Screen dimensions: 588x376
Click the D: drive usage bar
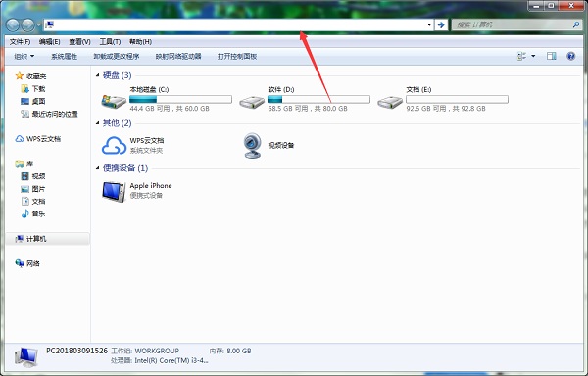(x=318, y=99)
